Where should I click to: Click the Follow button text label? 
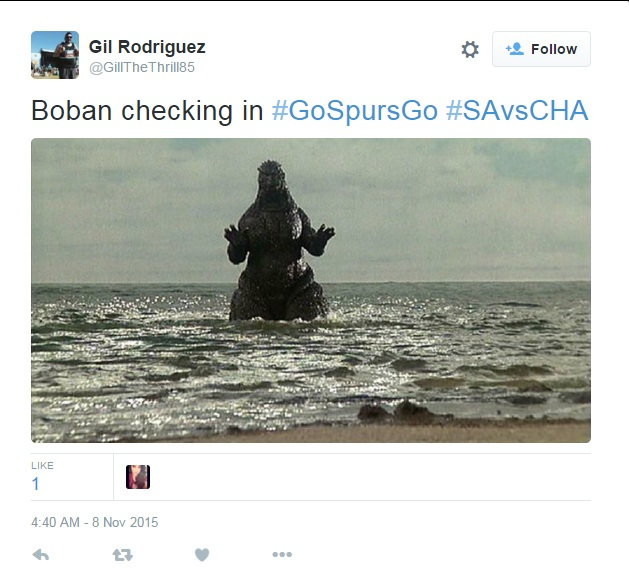554,49
